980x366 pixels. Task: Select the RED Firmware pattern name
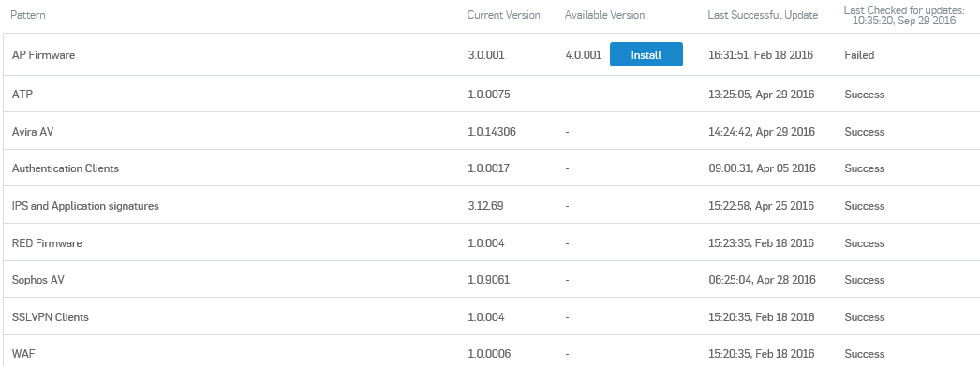[47, 243]
